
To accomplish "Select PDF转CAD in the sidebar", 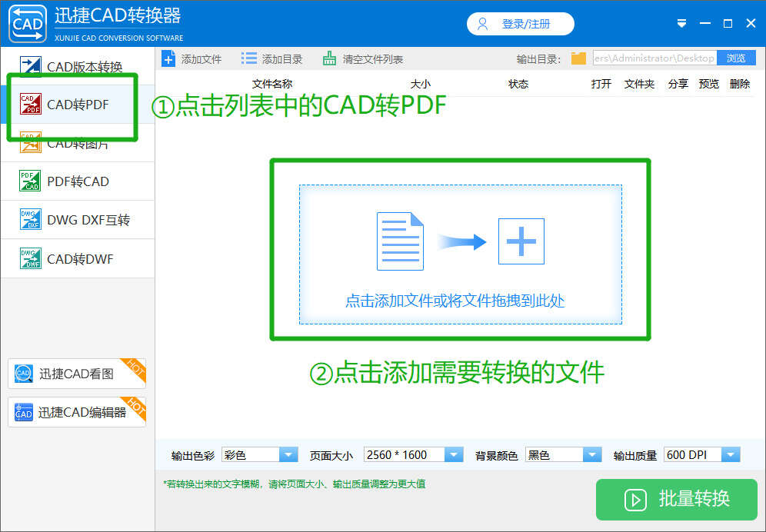I will click(x=77, y=181).
